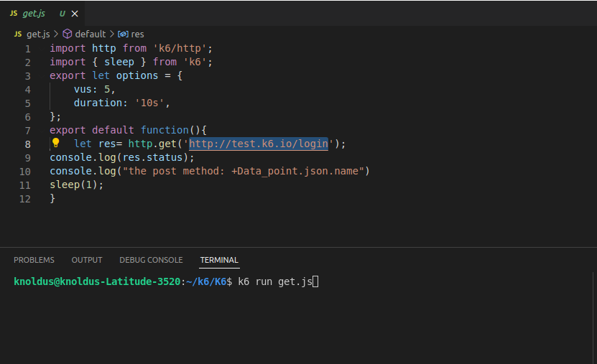This screenshot has height=364, width=597.
Task: Click the function keyword on line 7
Action: [165, 130]
